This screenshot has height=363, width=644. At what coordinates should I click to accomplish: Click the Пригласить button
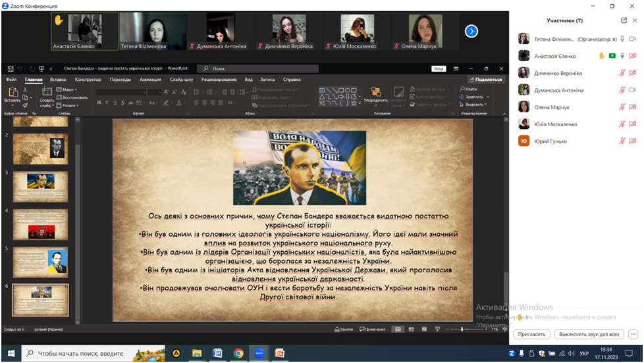(x=531, y=334)
